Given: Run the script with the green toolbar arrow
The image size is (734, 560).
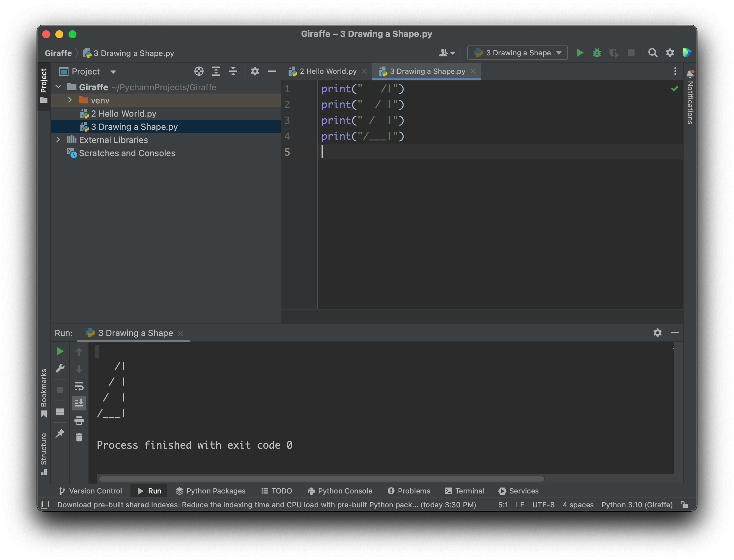Looking at the screenshot, I should [x=580, y=53].
